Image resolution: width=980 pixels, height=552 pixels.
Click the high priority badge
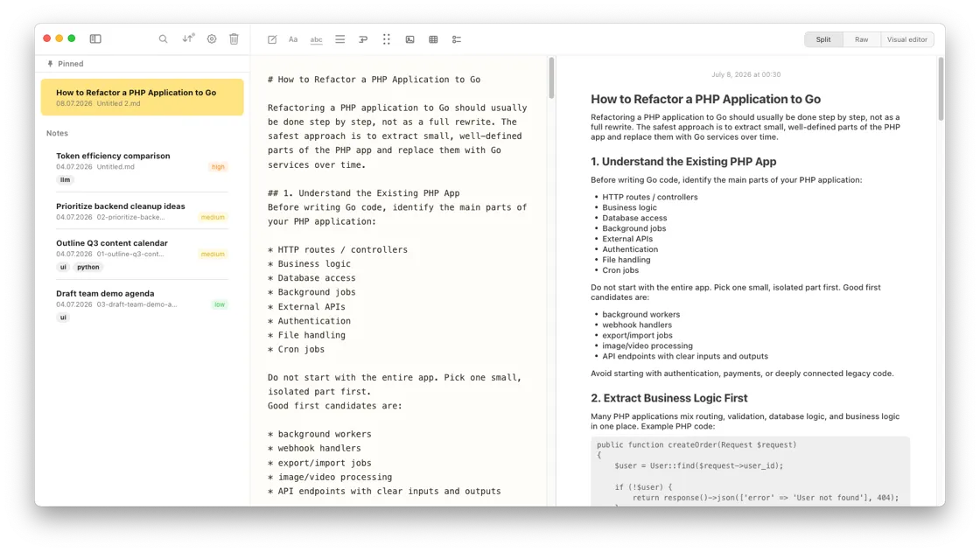(x=218, y=167)
